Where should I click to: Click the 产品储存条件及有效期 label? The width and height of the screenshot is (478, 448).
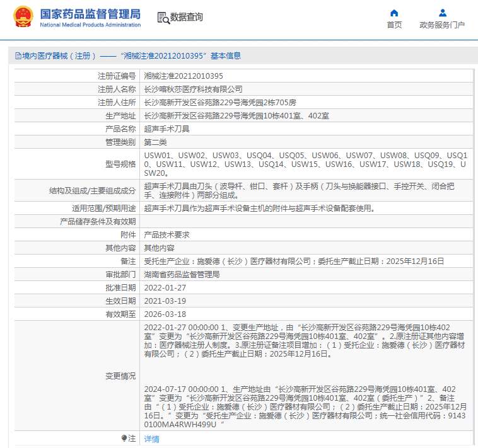[x=98, y=222]
